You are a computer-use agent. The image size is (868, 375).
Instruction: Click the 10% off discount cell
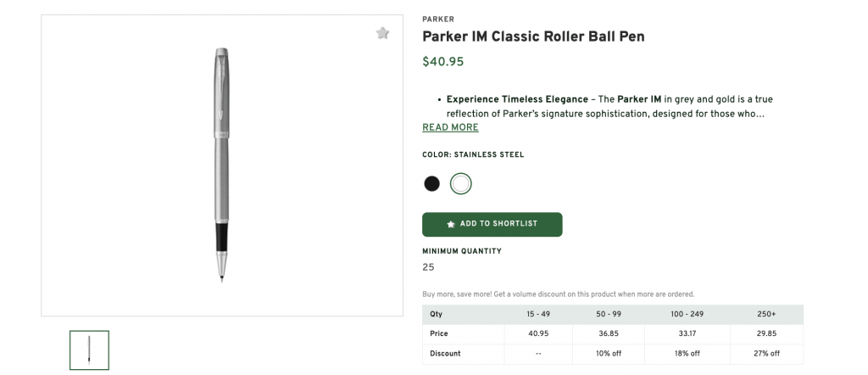pos(610,353)
